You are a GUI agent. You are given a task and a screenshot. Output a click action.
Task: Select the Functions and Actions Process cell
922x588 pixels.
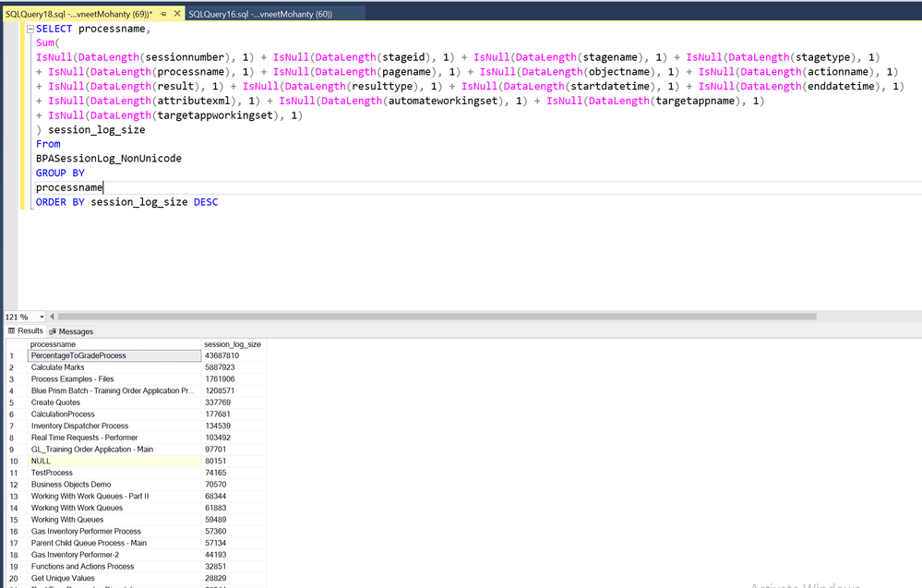(x=114, y=568)
